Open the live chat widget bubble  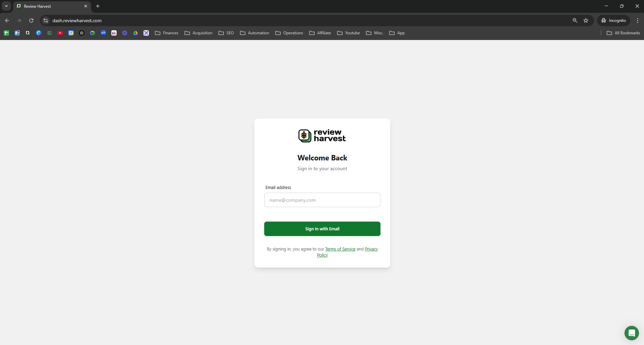(x=632, y=333)
